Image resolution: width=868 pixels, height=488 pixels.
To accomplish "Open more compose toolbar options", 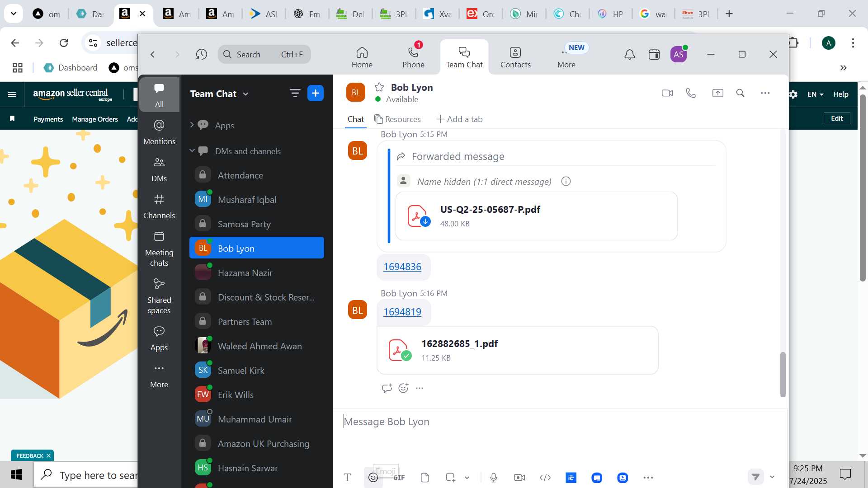I will click(648, 478).
